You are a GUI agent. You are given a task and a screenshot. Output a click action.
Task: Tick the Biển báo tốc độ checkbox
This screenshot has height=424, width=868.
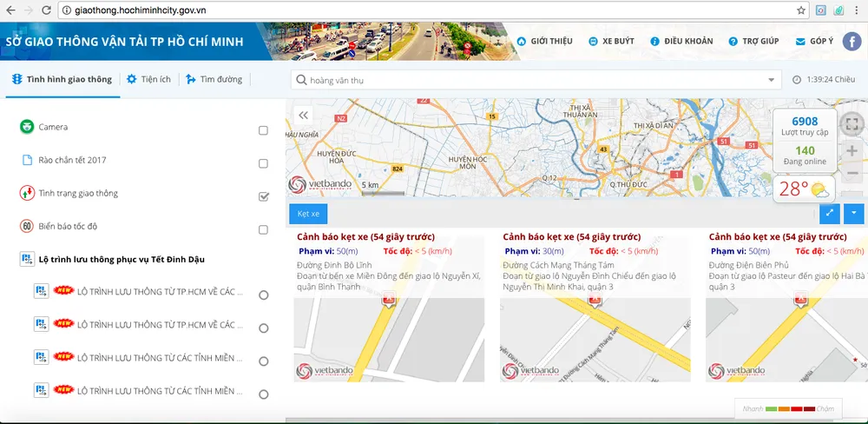(263, 229)
